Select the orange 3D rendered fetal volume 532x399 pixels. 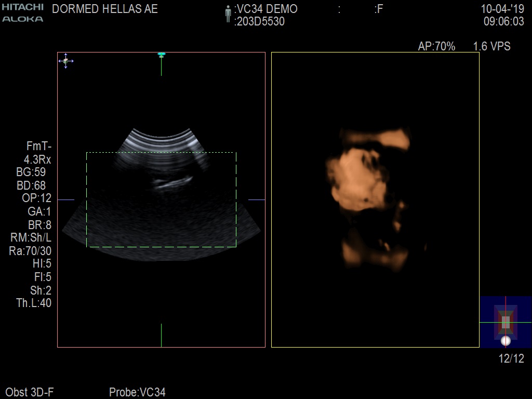[364, 182]
